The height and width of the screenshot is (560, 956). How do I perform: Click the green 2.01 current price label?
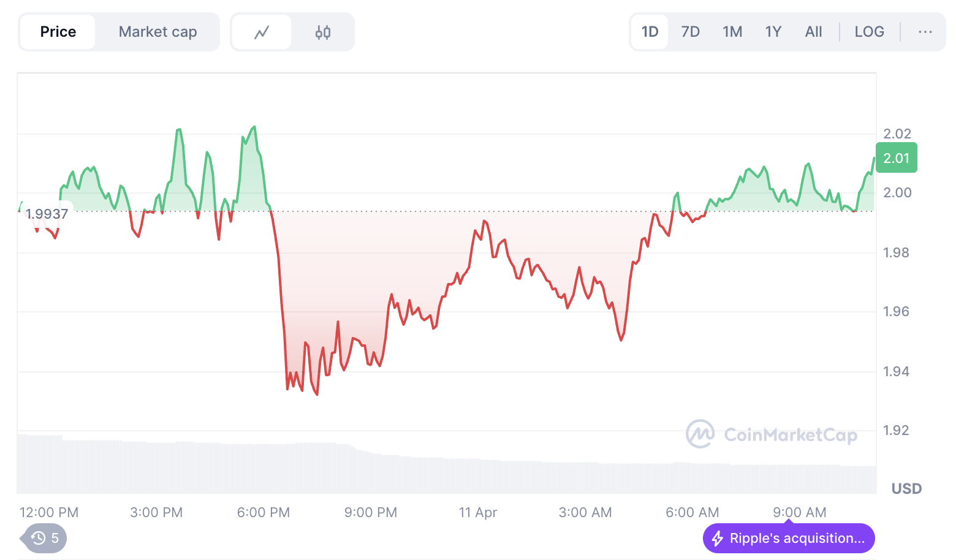tap(896, 158)
